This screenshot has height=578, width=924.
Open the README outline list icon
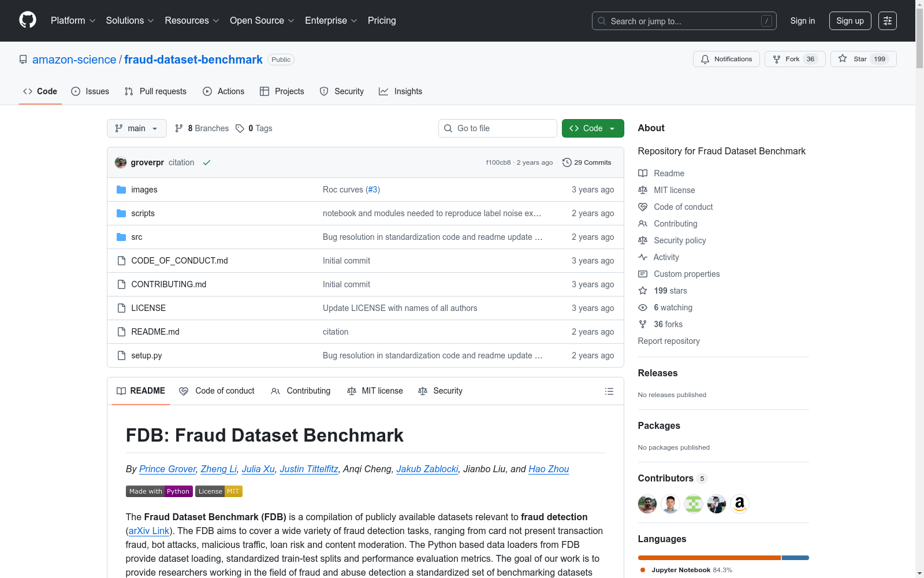tap(609, 391)
